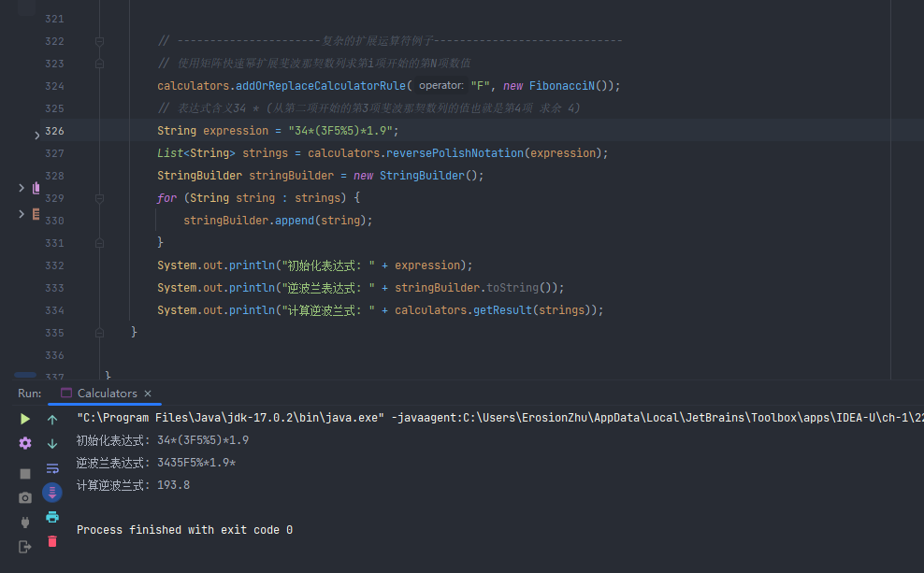The height and width of the screenshot is (573, 924).
Task: Clear console output with trash icon
Action: click(52, 541)
